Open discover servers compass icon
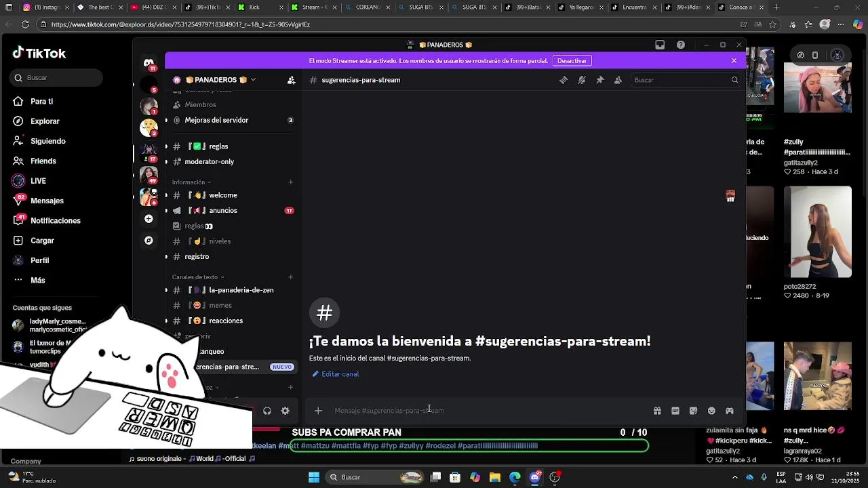This screenshot has width=868, height=488. click(x=149, y=241)
